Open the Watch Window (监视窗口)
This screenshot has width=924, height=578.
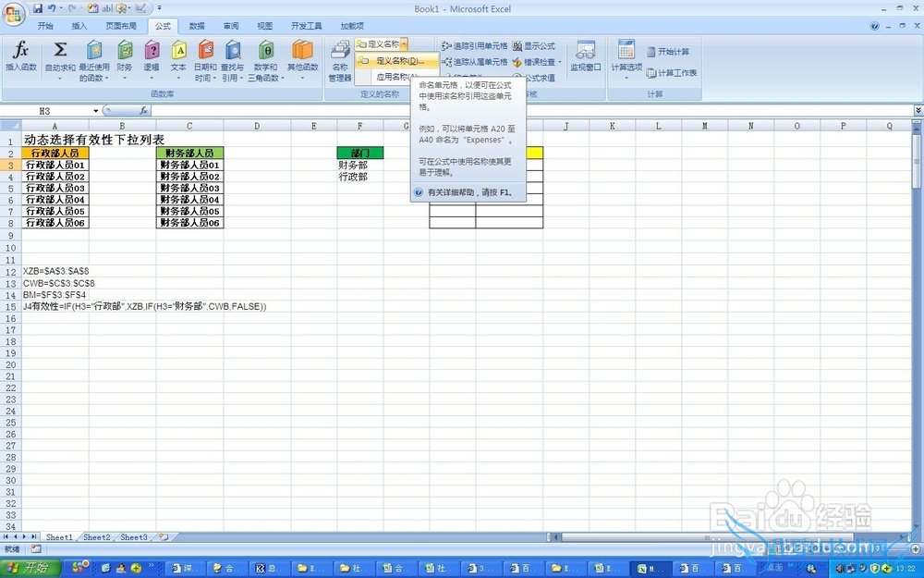click(x=585, y=57)
